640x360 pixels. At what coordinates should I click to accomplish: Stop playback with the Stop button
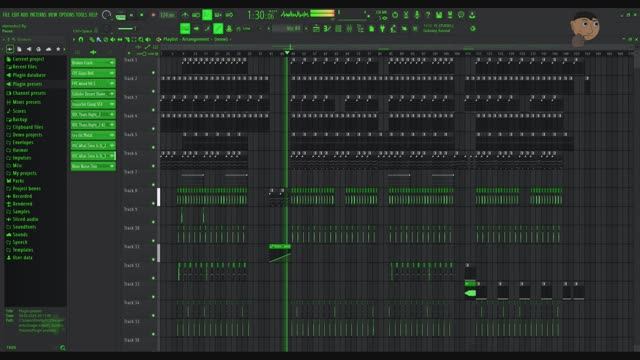142,15
